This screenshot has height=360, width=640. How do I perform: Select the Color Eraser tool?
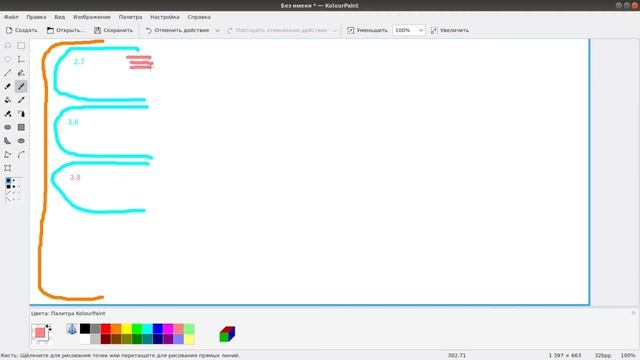tap(7, 114)
